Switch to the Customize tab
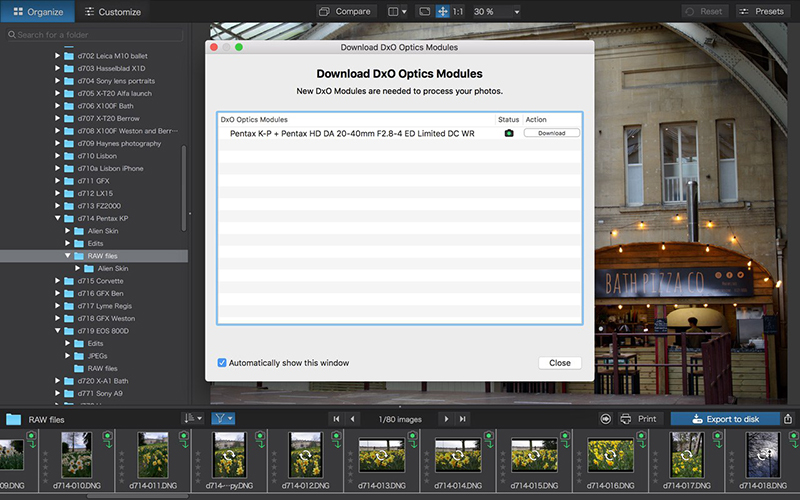The width and height of the screenshot is (800, 500). 112,12
